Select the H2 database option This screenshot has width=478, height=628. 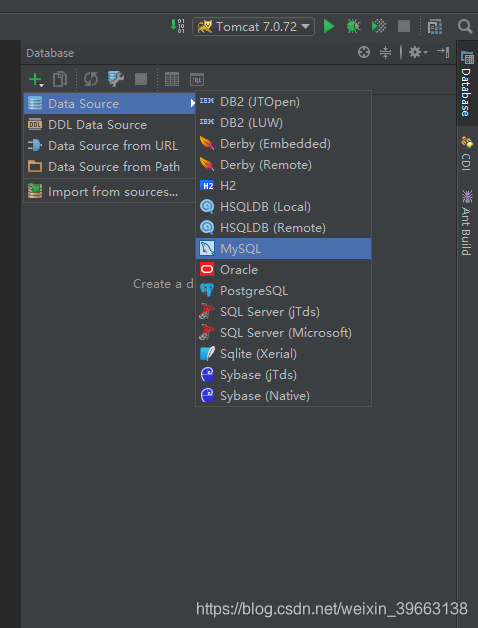pyautogui.click(x=283, y=185)
